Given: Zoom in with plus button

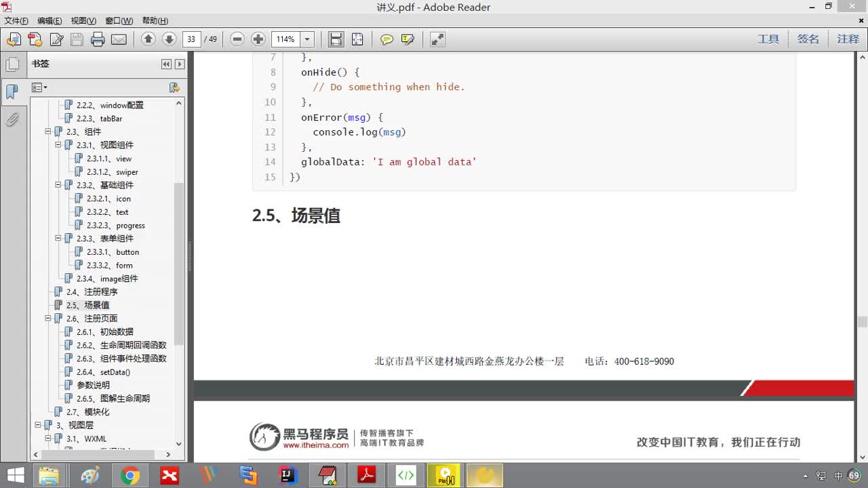Looking at the screenshot, I should click(258, 39).
